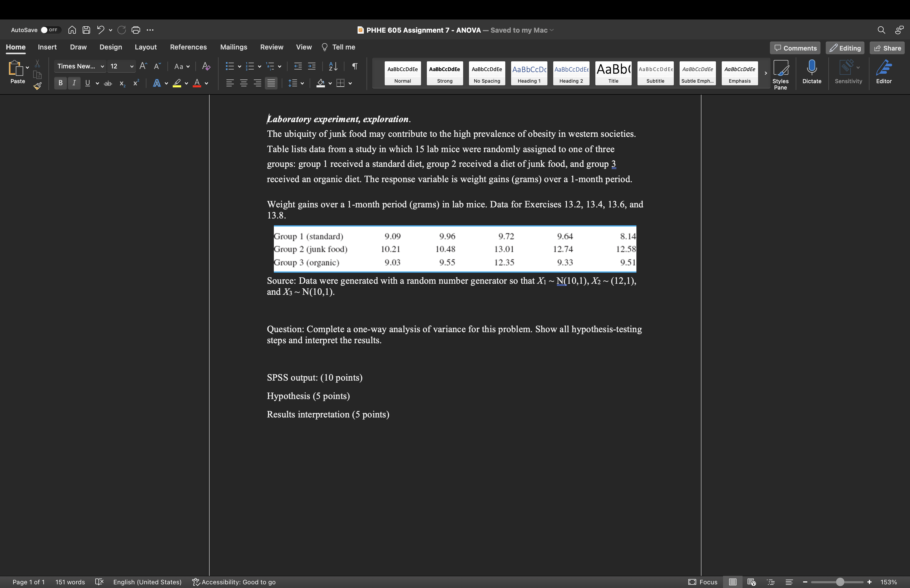Expand the highlight color options
This screenshot has height=588, width=910.
click(x=187, y=83)
